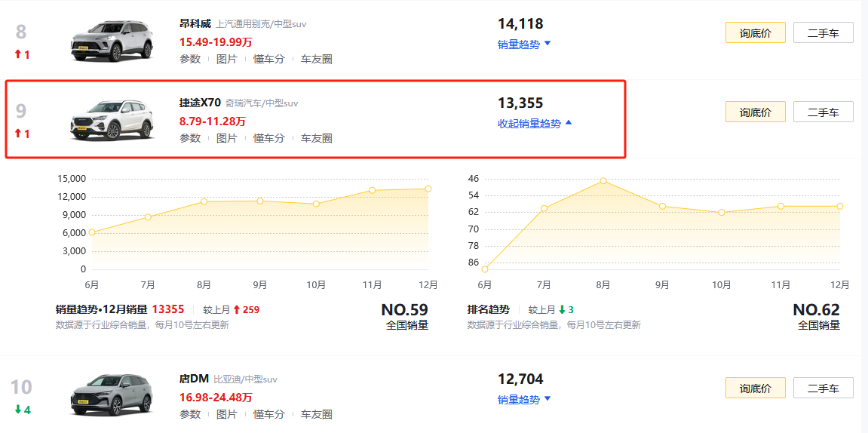Image resolution: width=868 pixels, height=433 pixels.
Task: Open 懂车分 link for 捷途X70
Action: (269, 139)
